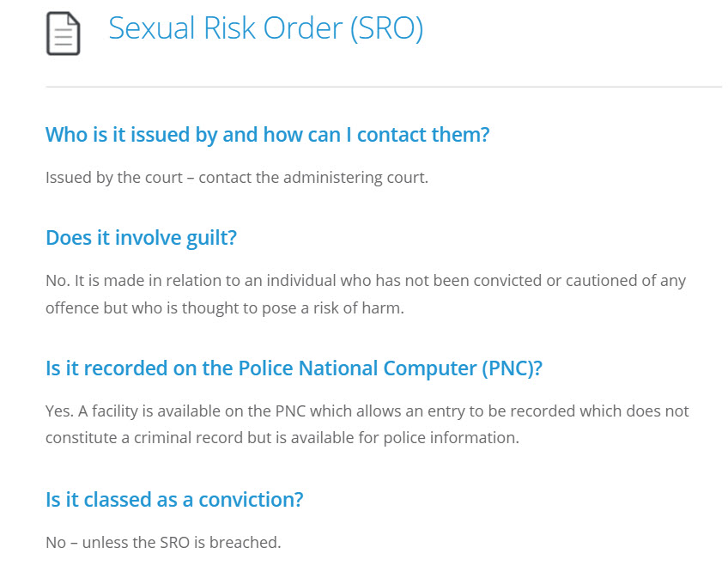Click the Police National Computer (PNC) heading
Image resolution: width=728 pixels, height=578 pixels.
294,368
